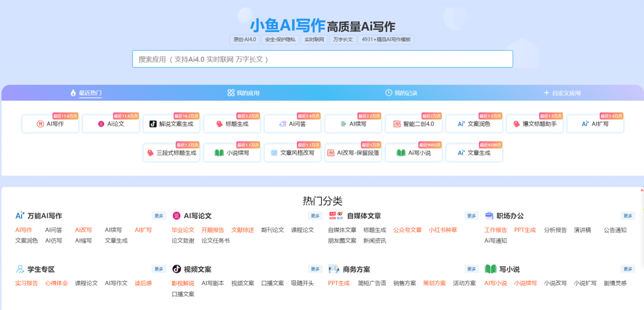Choose the 心得体会 link
The width and height of the screenshot is (644, 310).
tap(56, 283)
